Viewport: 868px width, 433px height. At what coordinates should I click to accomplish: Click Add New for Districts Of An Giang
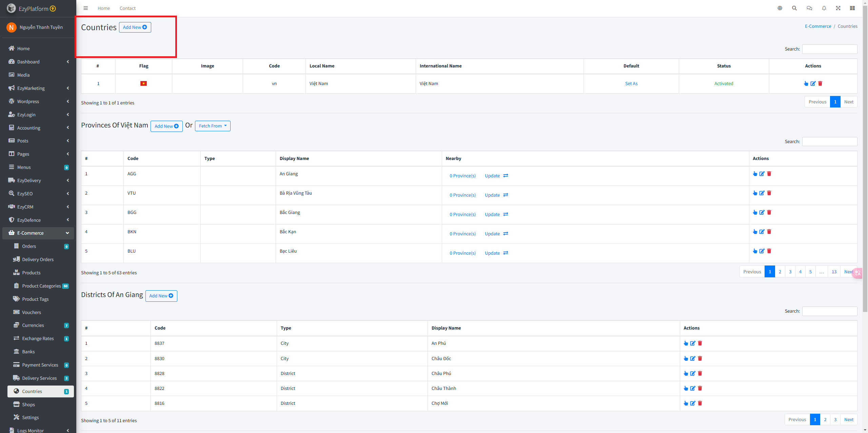[x=161, y=296]
